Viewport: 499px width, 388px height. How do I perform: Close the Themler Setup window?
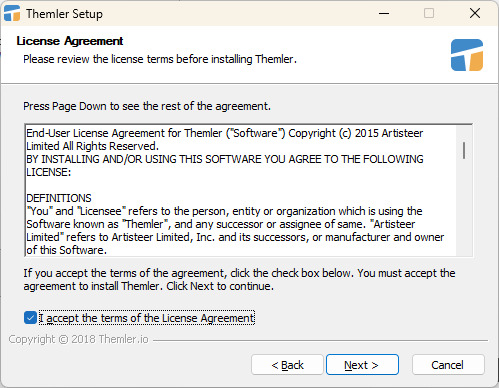pos(475,13)
